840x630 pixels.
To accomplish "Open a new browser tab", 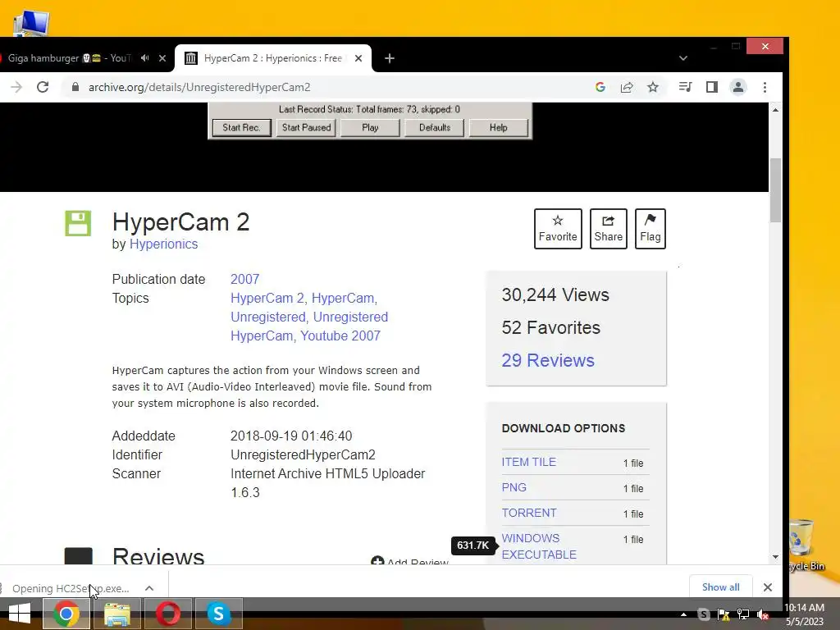I will click(x=390, y=58).
